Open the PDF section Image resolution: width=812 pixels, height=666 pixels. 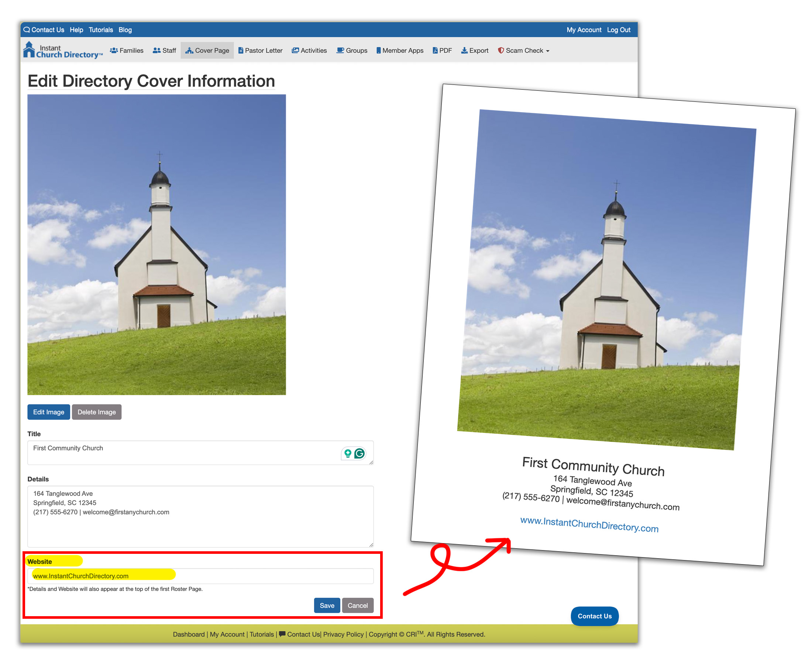(x=442, y=51)
